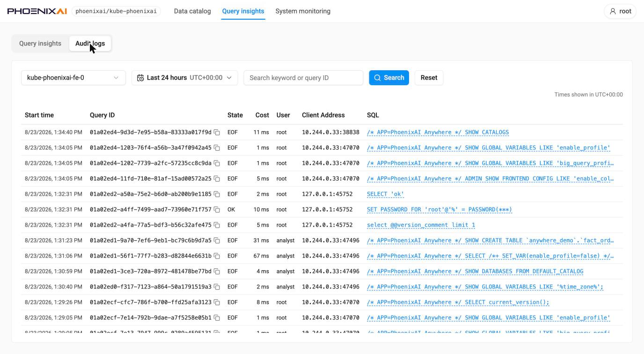
Task: Click the Start time column header
Action: click(39, 115)
